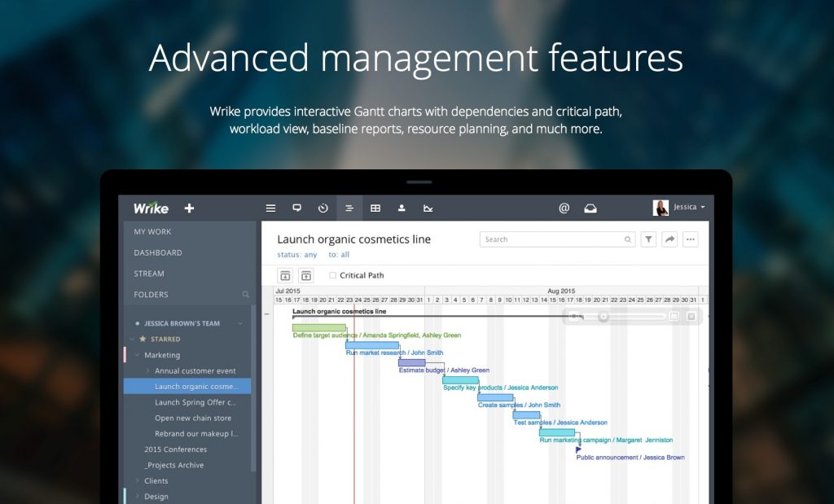Click the 'status: any' filter link

coord(297,255)
